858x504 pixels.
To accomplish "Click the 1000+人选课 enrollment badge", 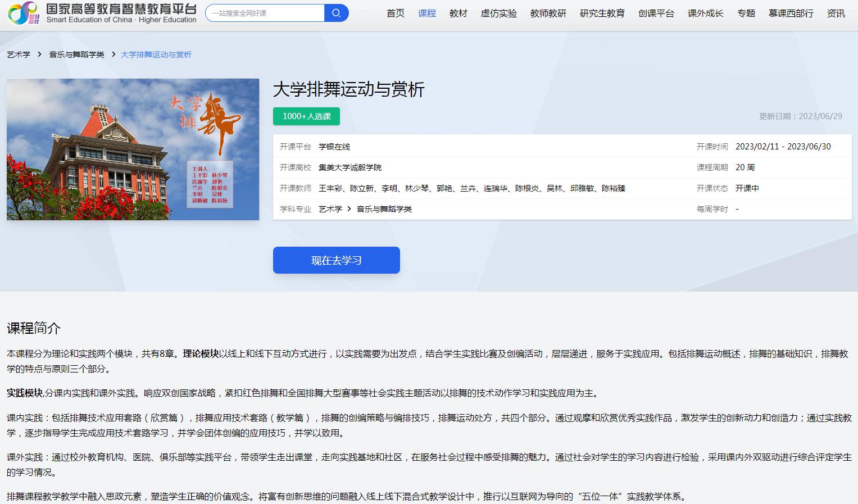I will pos(306,116).
